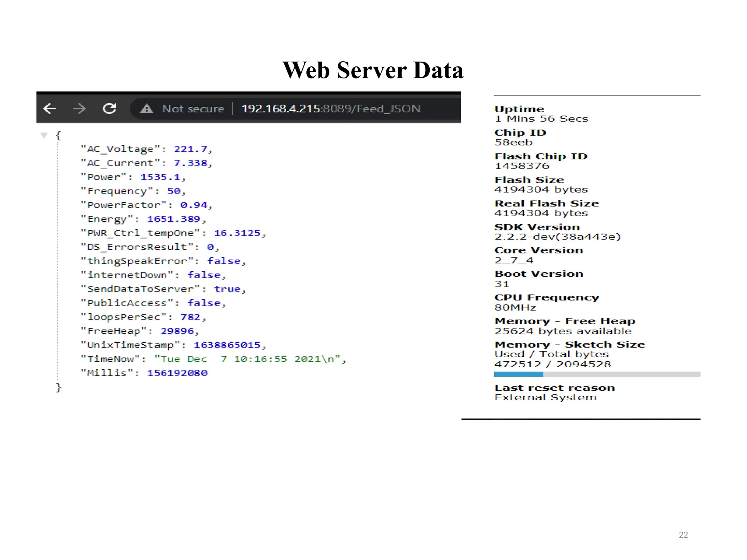Select the loopsPerSec value 782

coord(190,317)
